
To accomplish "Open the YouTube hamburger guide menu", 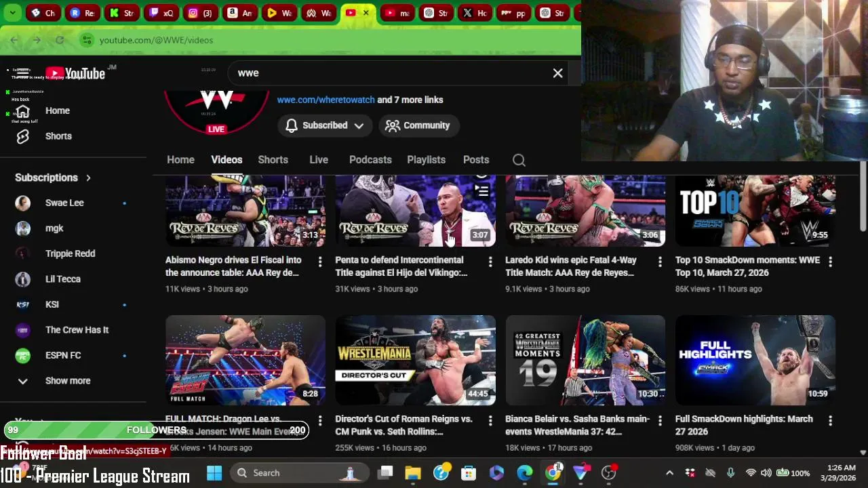I will [22, 73].
